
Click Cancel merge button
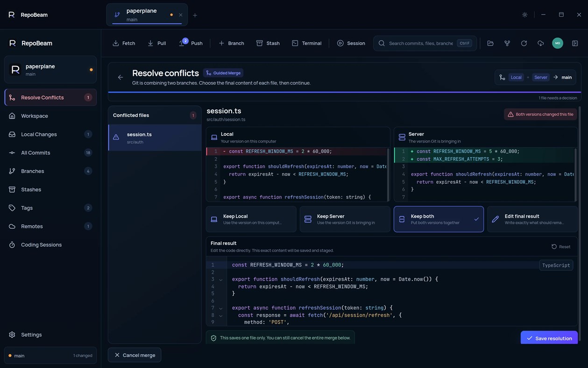click(x=135, y=355)
